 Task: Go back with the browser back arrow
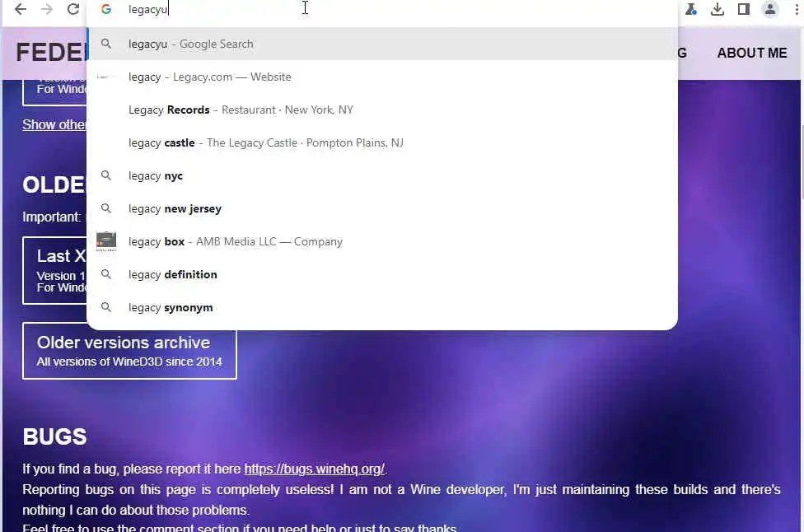pyautogui.click(x=21, y=9)
